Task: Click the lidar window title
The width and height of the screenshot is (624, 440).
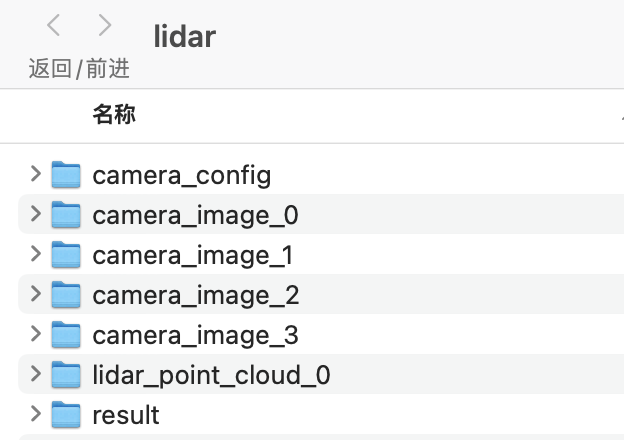Action: click(x=185, y=37)
